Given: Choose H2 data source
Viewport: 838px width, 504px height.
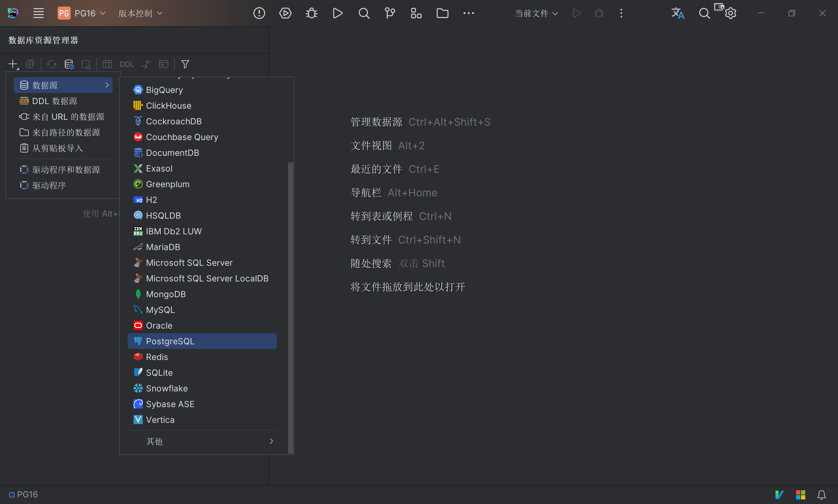Looking at the screenshot, I should point(202,200).
